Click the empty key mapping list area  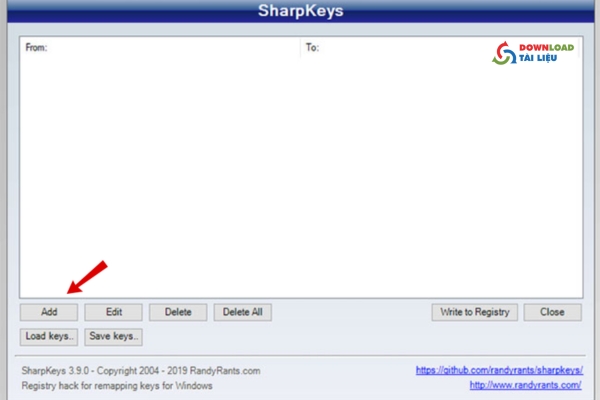(300, 180)
